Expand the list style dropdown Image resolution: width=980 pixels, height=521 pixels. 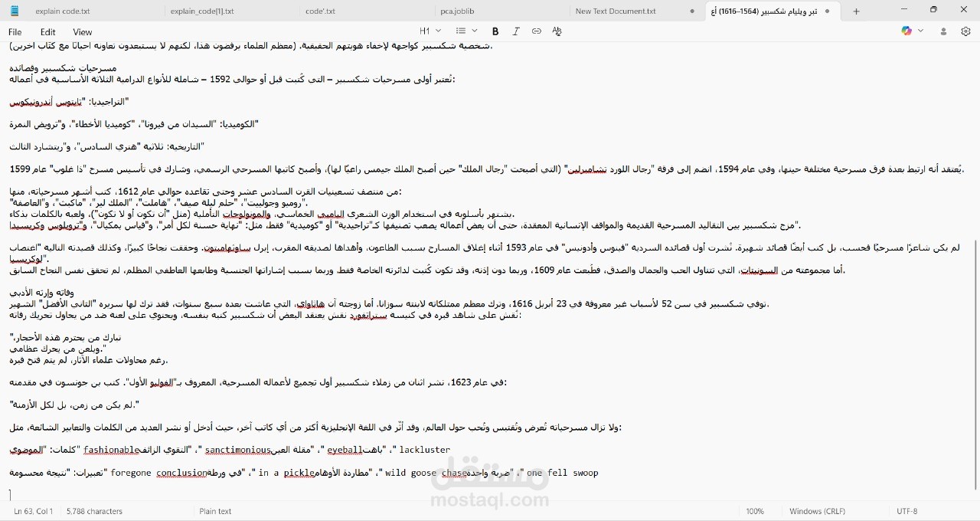pyautogui.click(x=466, y=31)
